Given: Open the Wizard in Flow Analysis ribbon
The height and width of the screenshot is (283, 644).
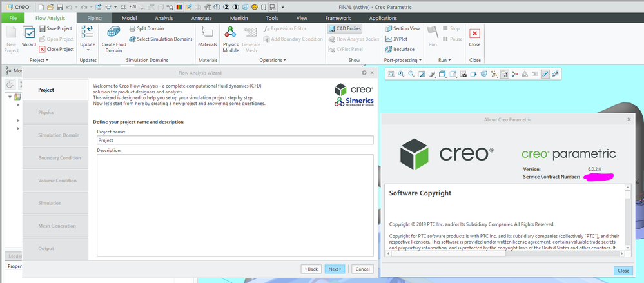Looking at the screenshot, I should click(29, 37).
